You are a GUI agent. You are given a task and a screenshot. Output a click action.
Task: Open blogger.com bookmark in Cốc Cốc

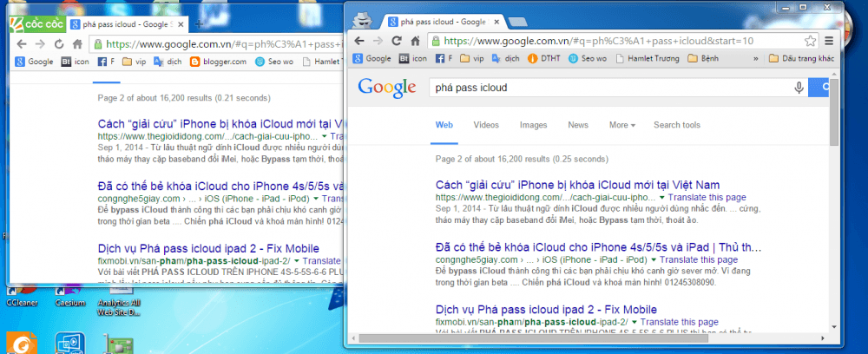click(218, 62)
